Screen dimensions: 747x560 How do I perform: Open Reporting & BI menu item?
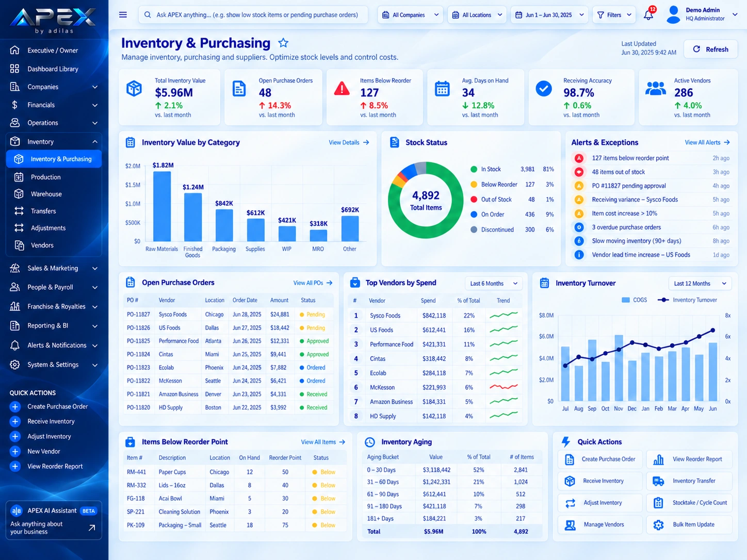pyautogui.click(x=54, y=326)
